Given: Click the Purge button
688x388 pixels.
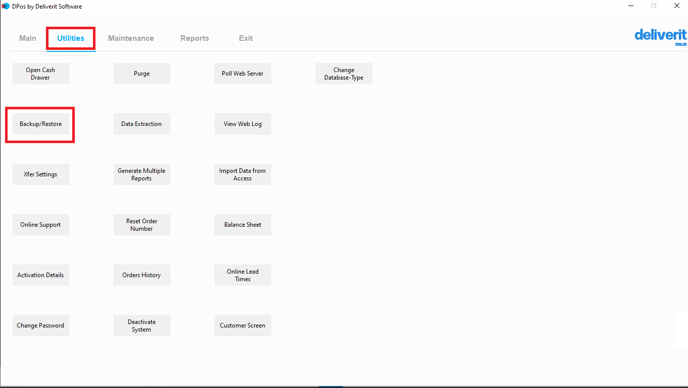Looking at the screenshot, I should pos(142,73).
